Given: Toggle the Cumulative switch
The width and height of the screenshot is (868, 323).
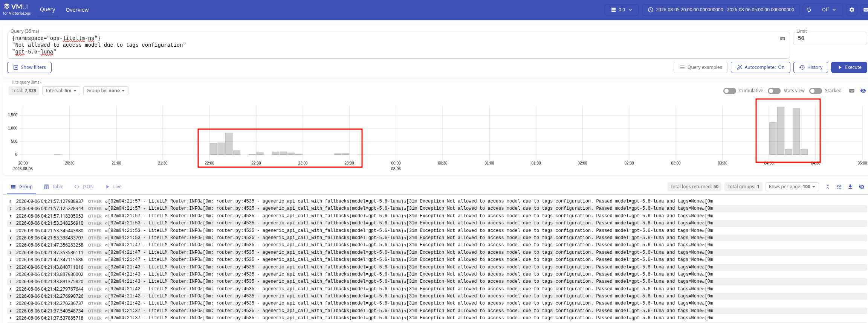Looking at the screenshot, I should coord(730,91).
